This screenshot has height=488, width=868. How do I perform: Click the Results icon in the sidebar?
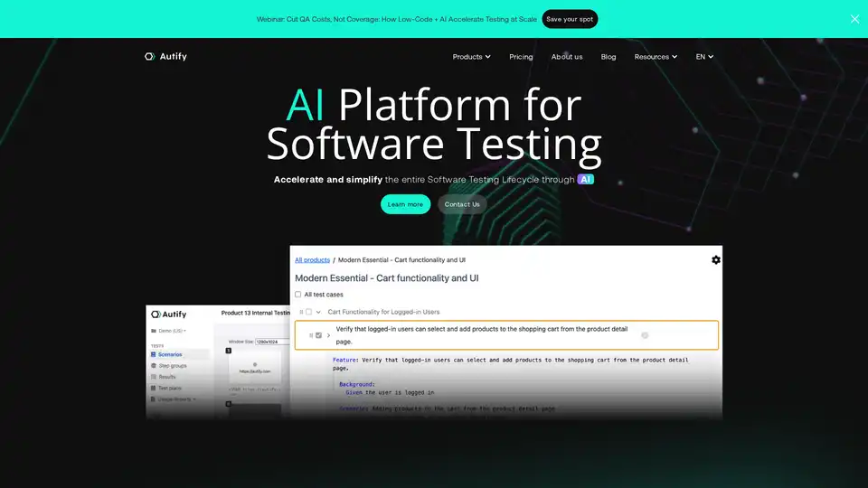coord(153,377)
